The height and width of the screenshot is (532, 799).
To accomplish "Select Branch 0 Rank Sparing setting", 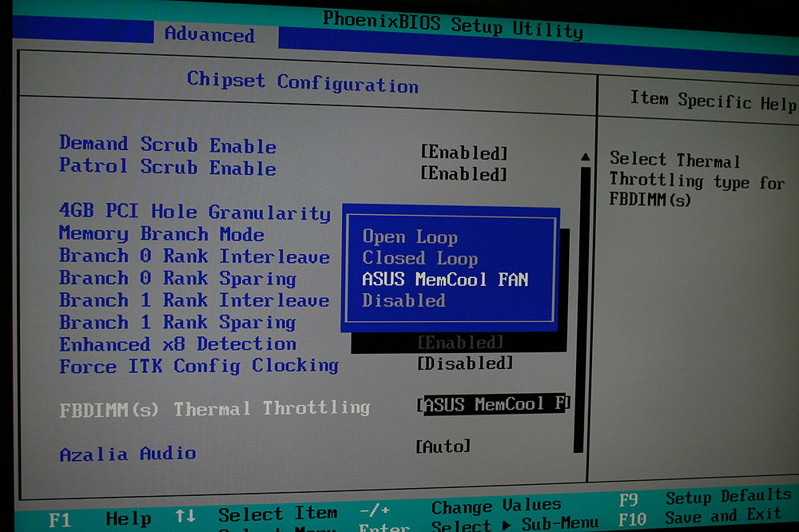I will (178, 278).
